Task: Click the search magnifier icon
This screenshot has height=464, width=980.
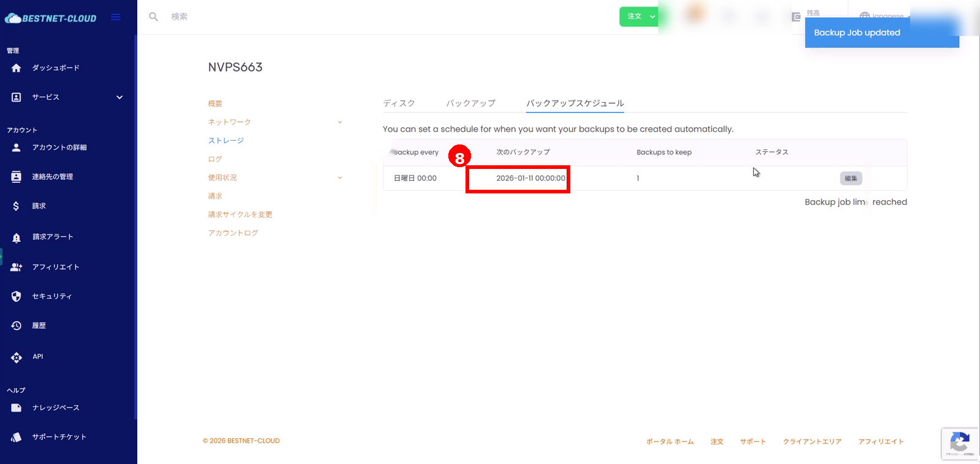Action: click(154, 17)
